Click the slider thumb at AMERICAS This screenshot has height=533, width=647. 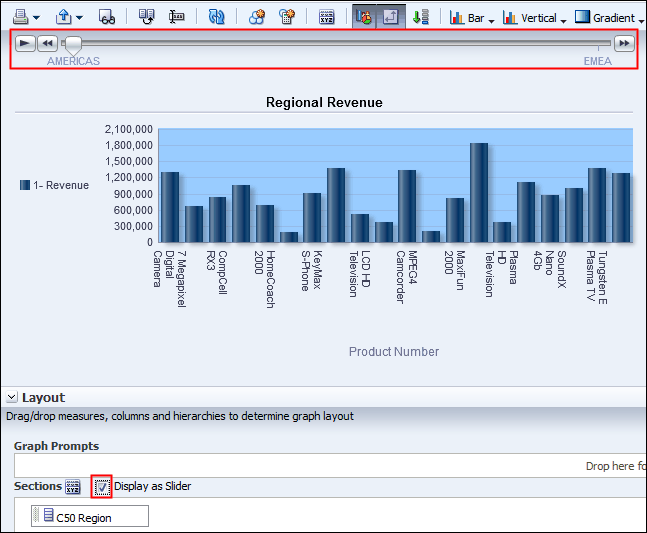tap(73, 45)
